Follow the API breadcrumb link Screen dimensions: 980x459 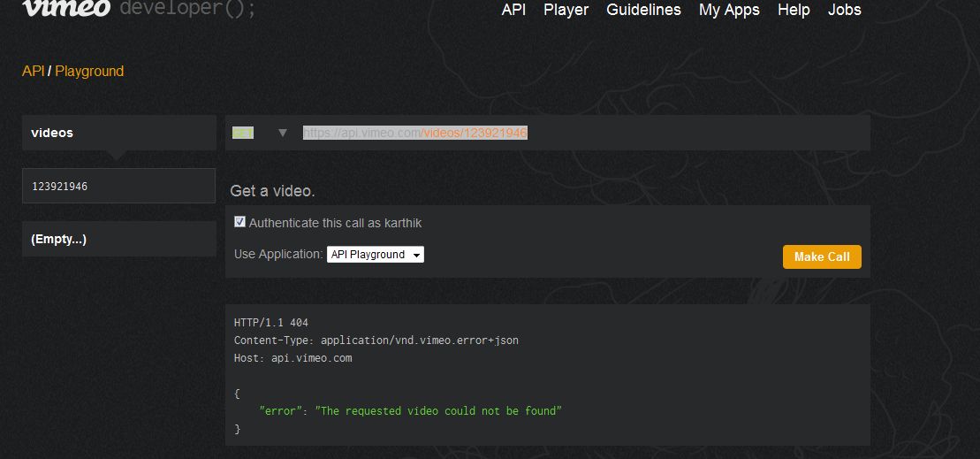pyautogui.click(x=33, y=72)
